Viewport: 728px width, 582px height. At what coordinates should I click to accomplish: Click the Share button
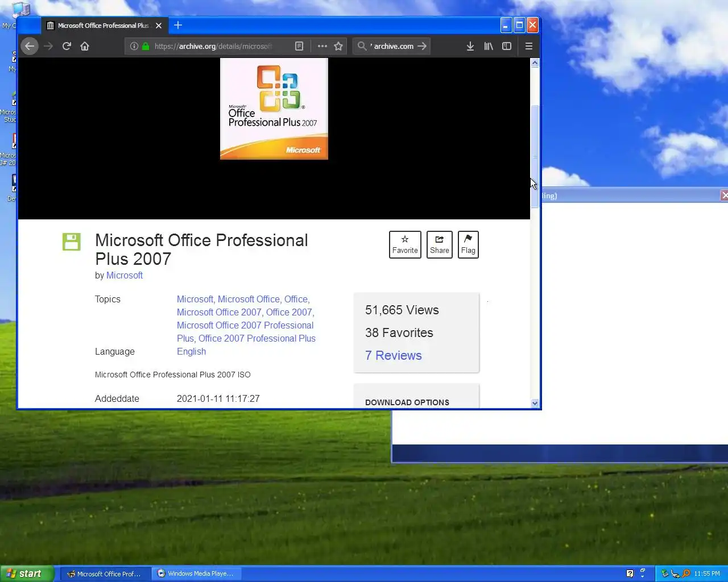[440, 244]
